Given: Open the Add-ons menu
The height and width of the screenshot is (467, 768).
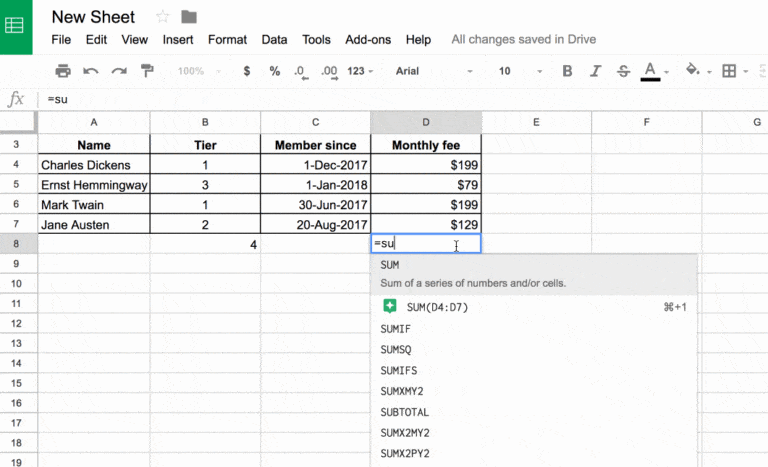Looking at the screenshot, I should pyautogui.click(x=367, y=40).
